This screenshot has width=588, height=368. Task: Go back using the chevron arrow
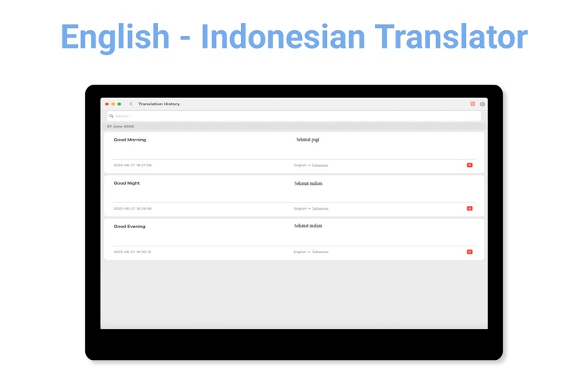(x=131, y=104)
